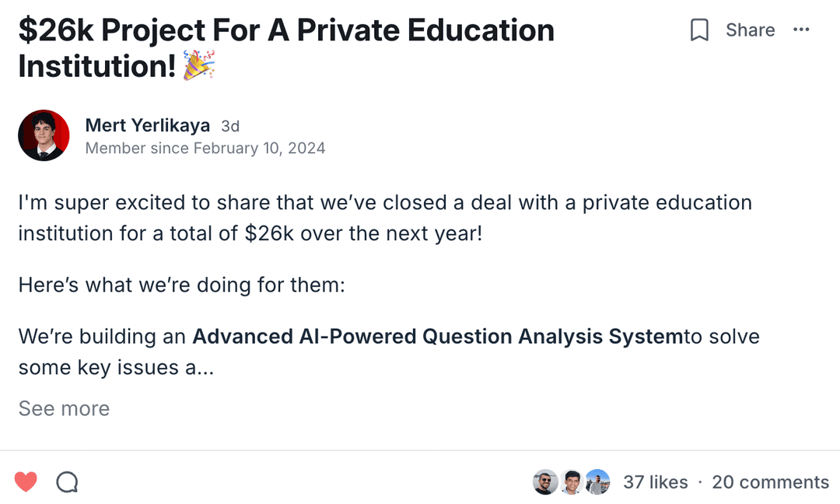This screenshot has width=840, height=504.
Task: Open Mert Yerlikaya's profile picture
Action: tap(44, 135)
